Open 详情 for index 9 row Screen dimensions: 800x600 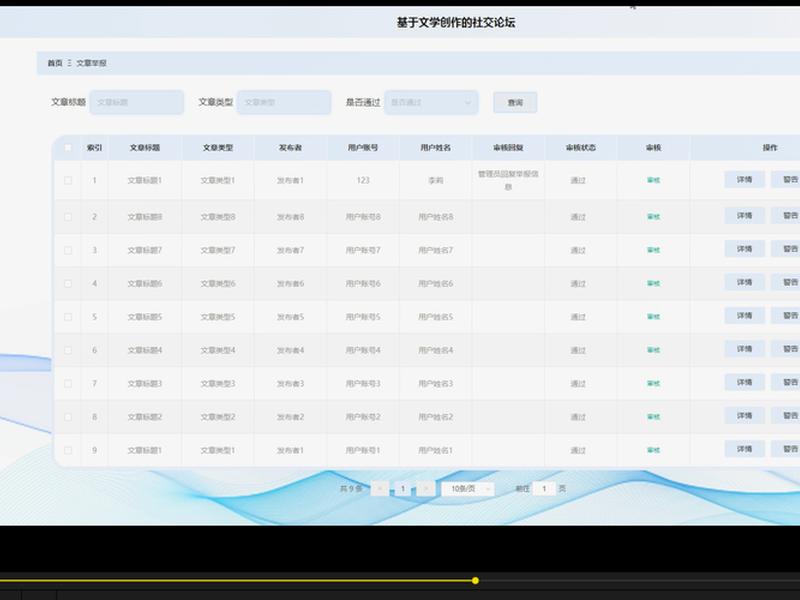click(744, 449)
